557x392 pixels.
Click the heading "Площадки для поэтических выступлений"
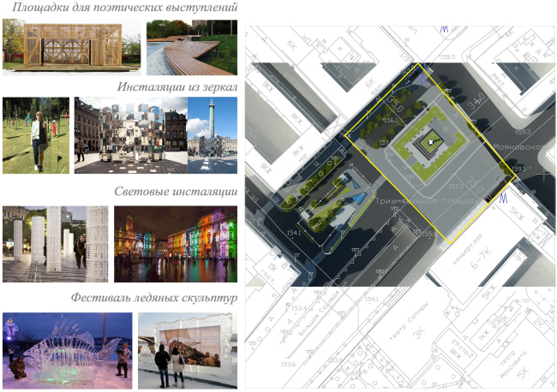tap(119, 9)
